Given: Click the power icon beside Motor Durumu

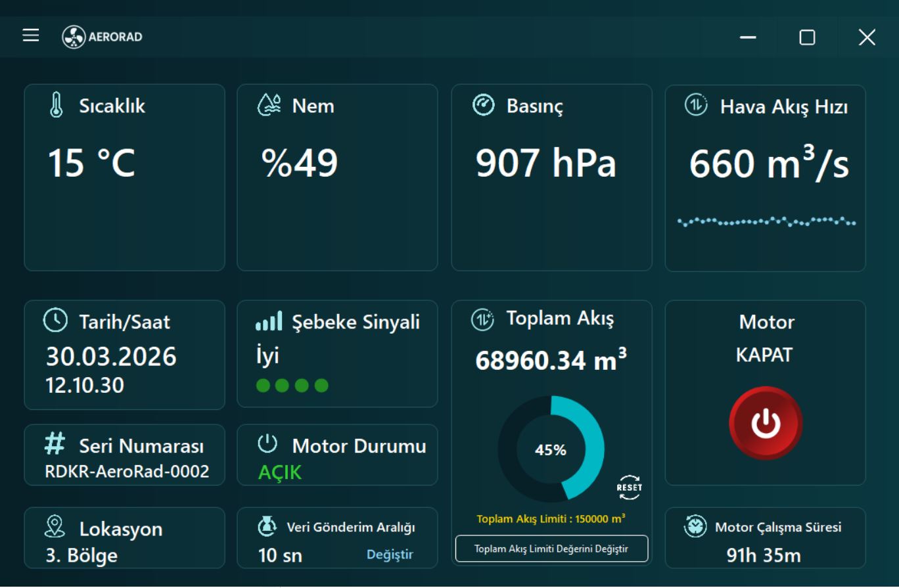Looking at the screenshot, I should point(267,445).
